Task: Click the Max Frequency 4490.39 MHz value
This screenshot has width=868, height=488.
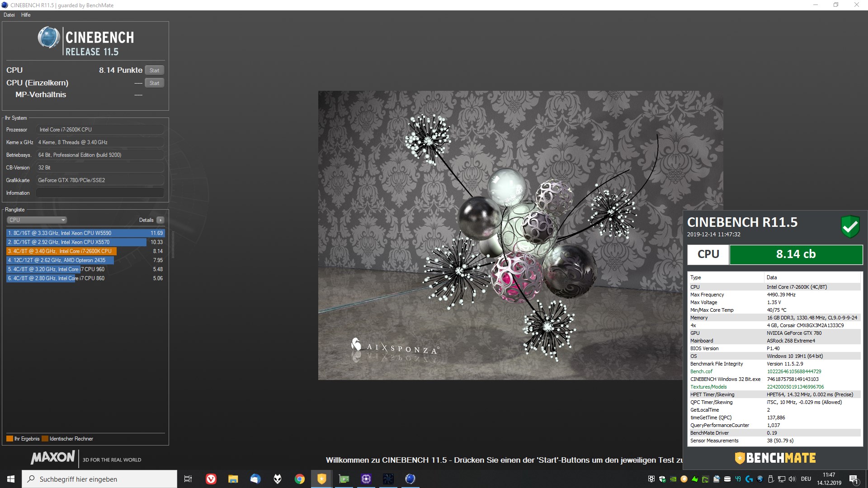Action: click(781, 295)
